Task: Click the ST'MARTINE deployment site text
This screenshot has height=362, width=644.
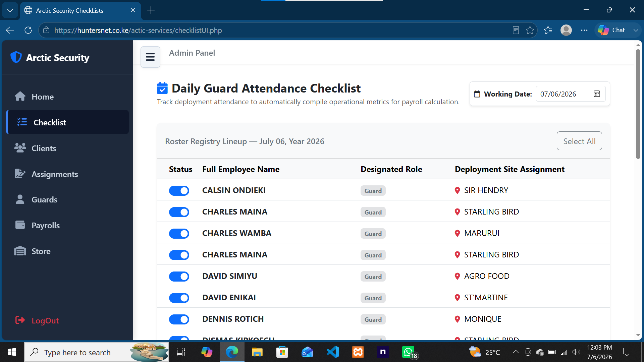Action: click(486, 298)
